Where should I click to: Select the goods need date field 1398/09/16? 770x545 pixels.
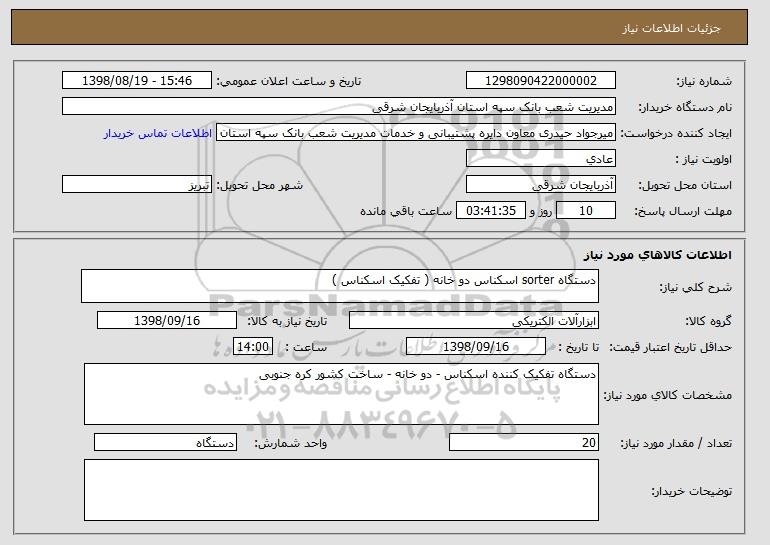pyautogui.click(x=167, y=321)
